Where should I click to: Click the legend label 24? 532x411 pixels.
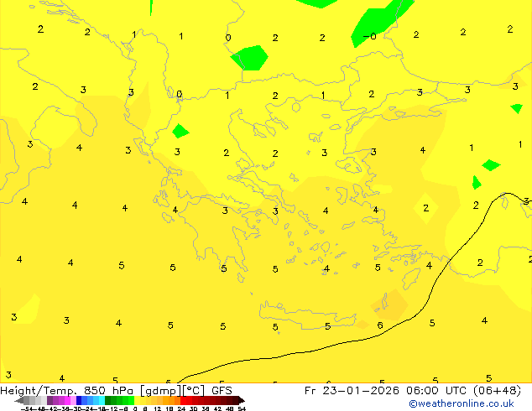coord(181,408)
